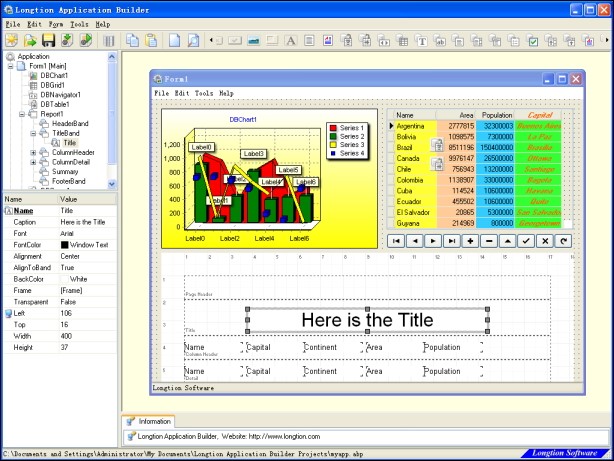Open the Tools menu in main menu bar

[x=79, y=23]
